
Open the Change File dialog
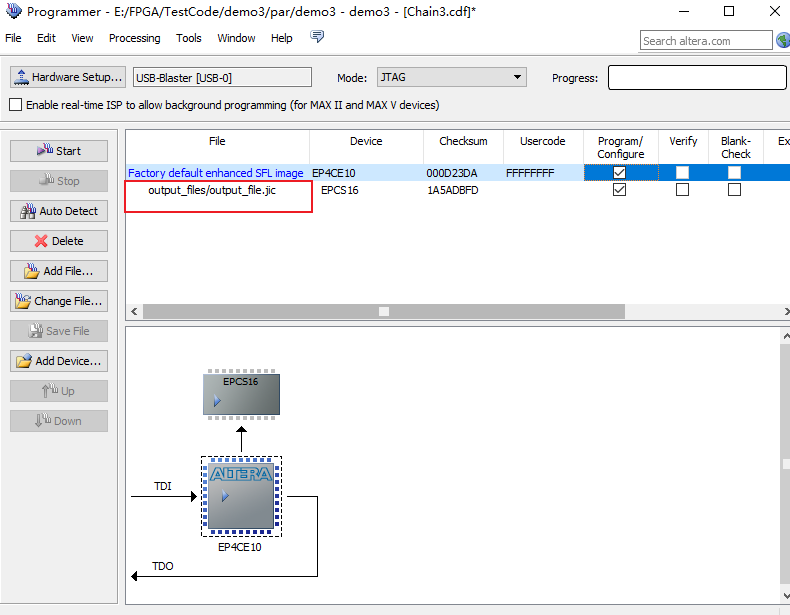click(x=59, y=301)
